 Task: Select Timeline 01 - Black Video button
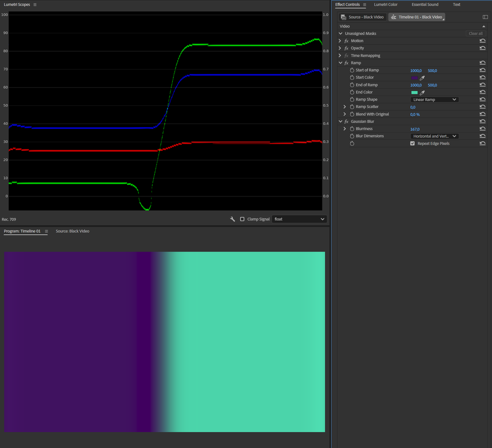pyautogui.click(x=417, y=17)
